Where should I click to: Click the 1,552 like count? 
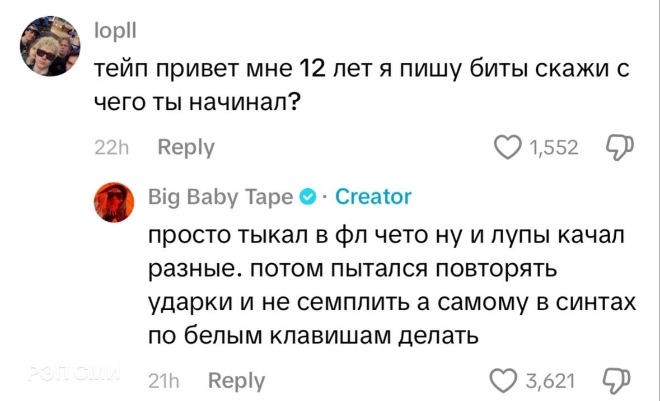[x=554, y=148]
